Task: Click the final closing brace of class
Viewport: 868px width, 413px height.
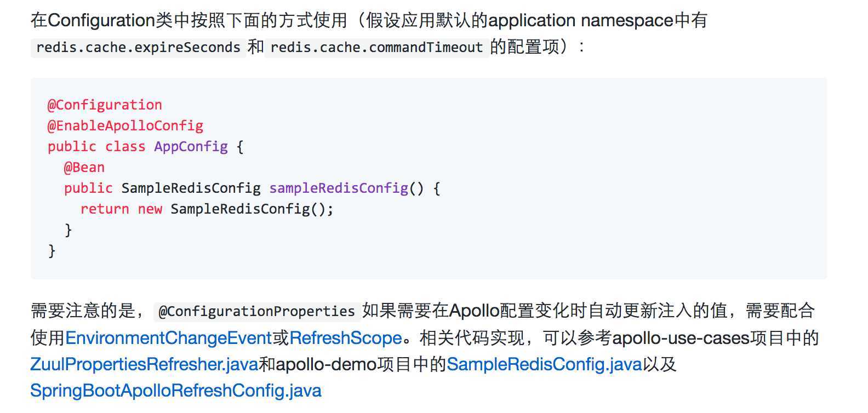Action: tap(52, 251)
